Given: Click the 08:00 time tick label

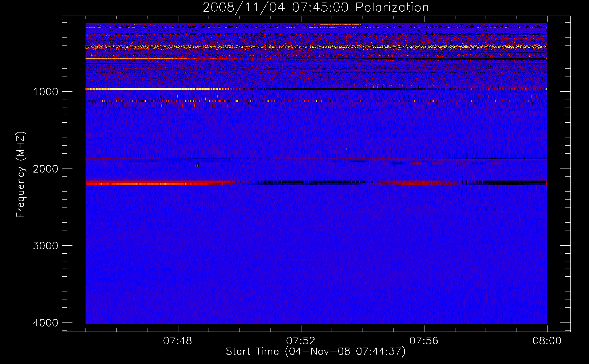Looking at the screenshot, I should click(x=547, y=341).
